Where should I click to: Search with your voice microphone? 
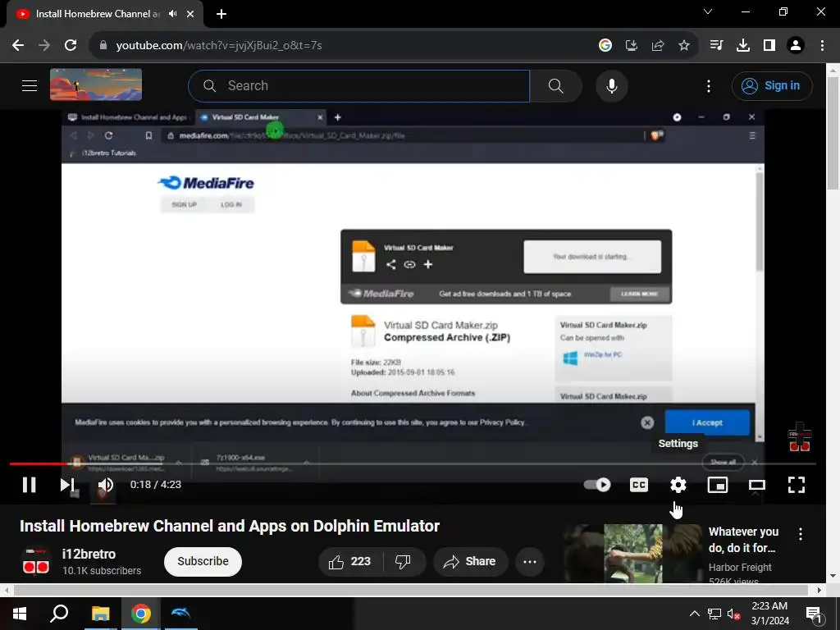coord(612,85)
